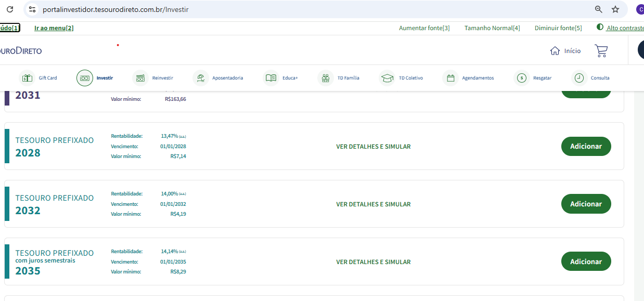View details and simulate Prefixado 2032
The image size is (644, 301).
coord(373,204)
